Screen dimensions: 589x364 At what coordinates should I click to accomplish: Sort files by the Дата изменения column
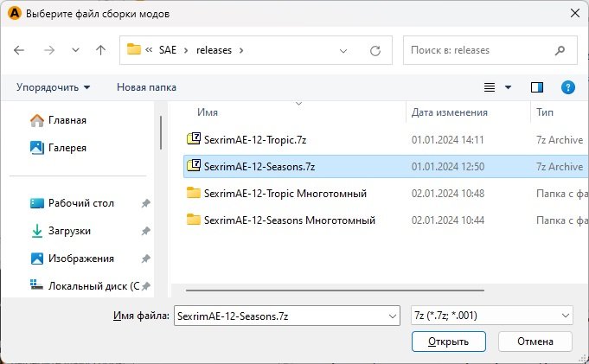450,112
